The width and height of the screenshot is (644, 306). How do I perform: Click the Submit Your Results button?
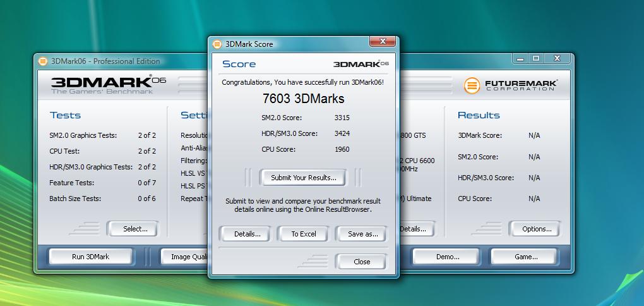pyautogui.click(x=303, y=178)
